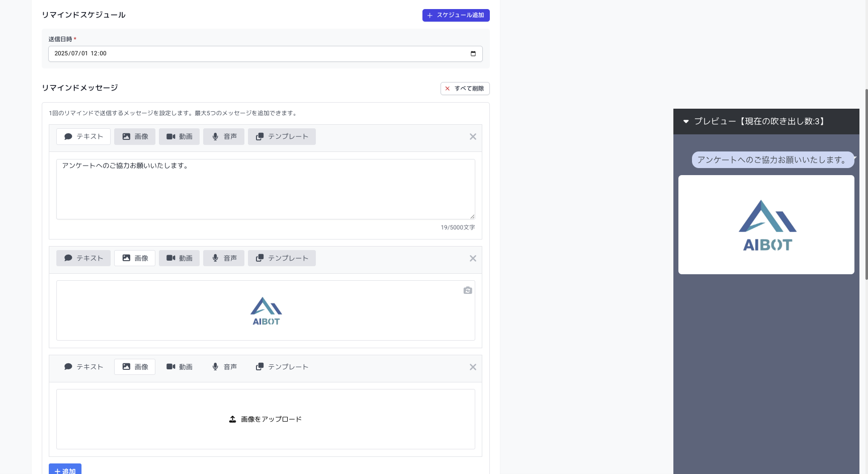
Task: Collapse the プレビュー panel using arrow
Action: tap(686, 121)
